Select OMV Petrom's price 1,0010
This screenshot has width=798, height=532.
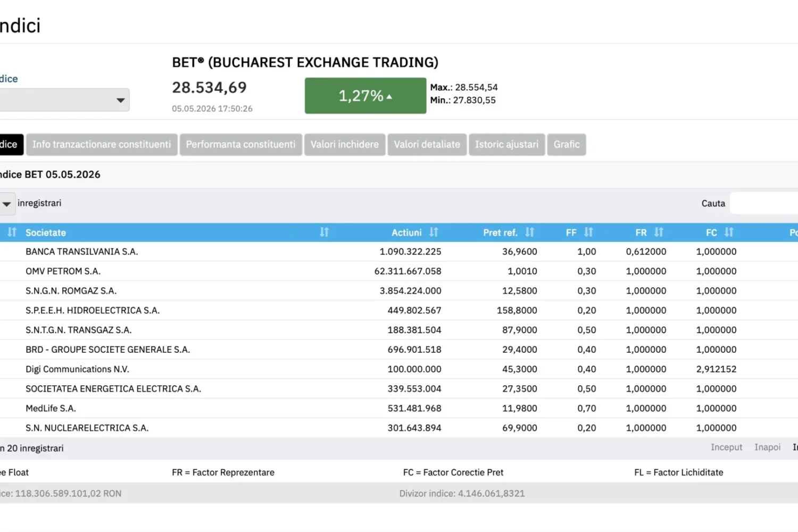coord(522,271)
